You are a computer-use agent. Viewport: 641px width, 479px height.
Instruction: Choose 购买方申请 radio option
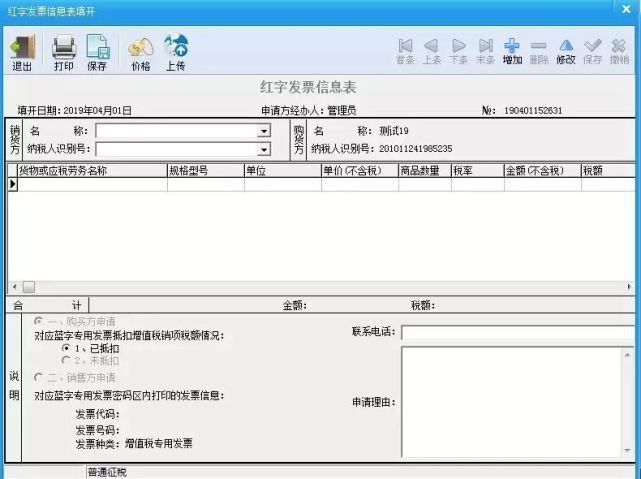[x=38, y=321]
